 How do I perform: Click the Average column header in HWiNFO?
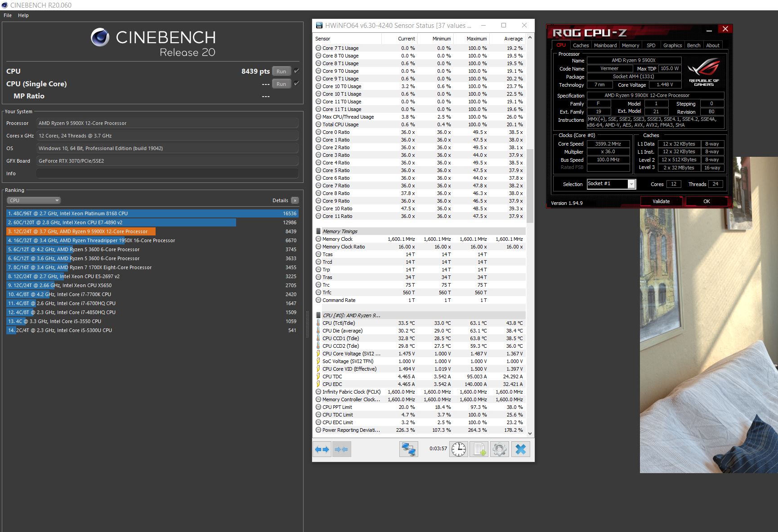pos(507,39)
